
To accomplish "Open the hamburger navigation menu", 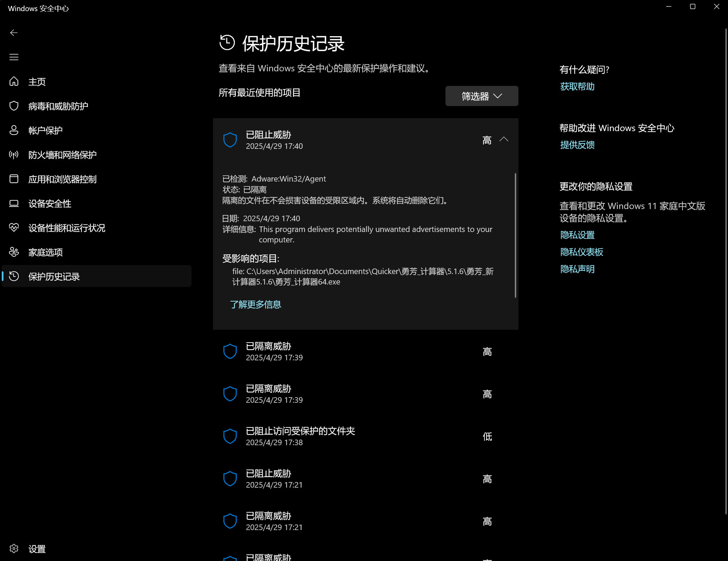I will pos(14,57).
